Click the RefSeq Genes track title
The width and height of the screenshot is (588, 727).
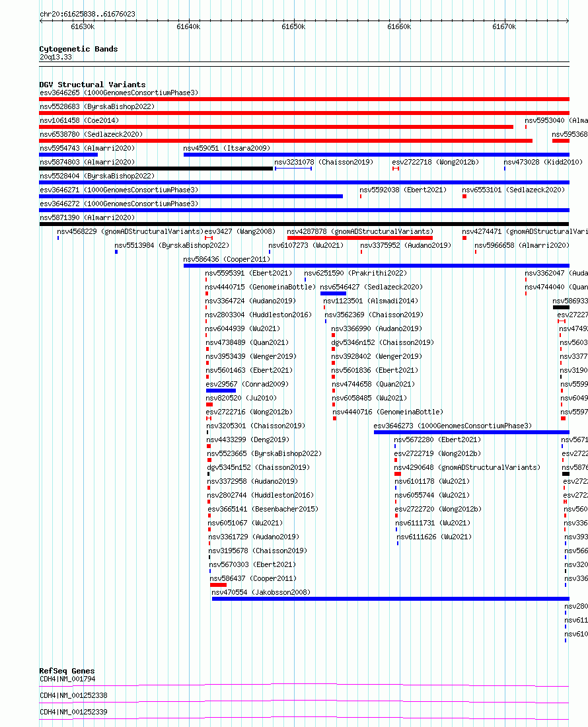point(67,671)
